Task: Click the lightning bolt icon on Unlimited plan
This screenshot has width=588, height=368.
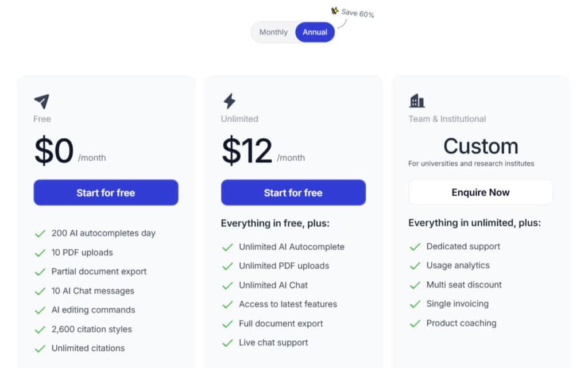Action: click(229, 102)
